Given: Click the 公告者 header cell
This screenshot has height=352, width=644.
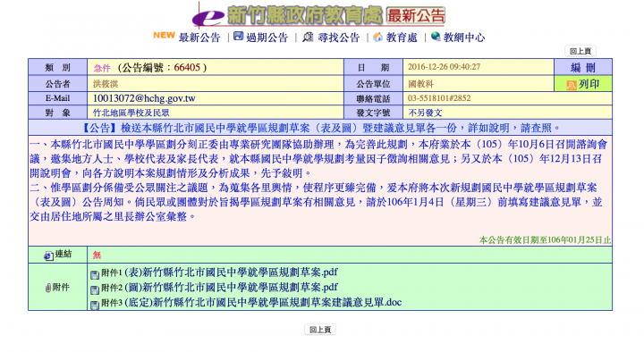Looking at the screenshot, I should point(58,84).
